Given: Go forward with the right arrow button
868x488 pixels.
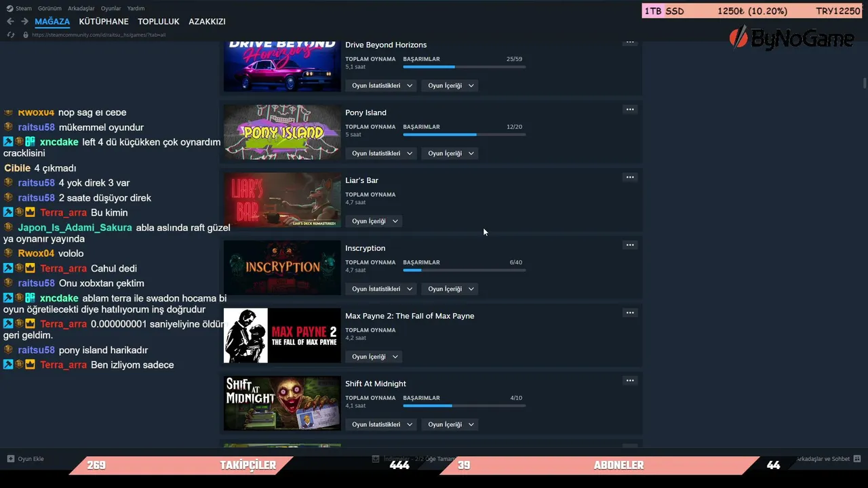Looking at the screenshot, I should pos(24,22).
